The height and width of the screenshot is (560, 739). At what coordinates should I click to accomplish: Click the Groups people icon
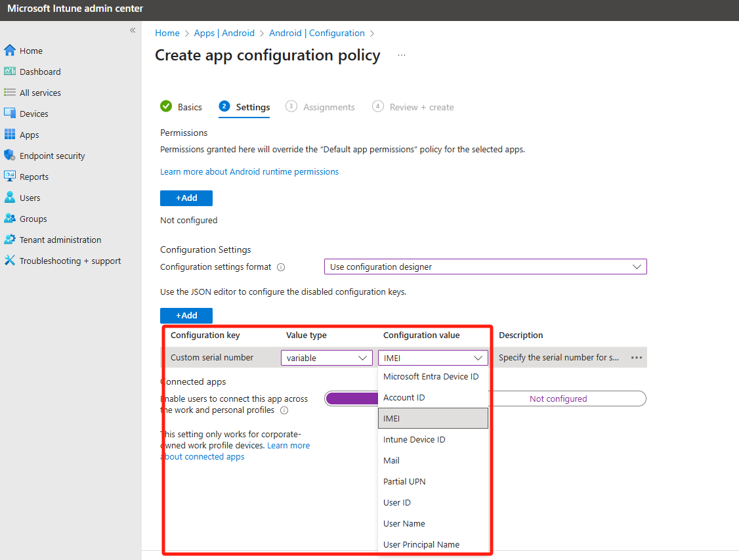point(9,218)
